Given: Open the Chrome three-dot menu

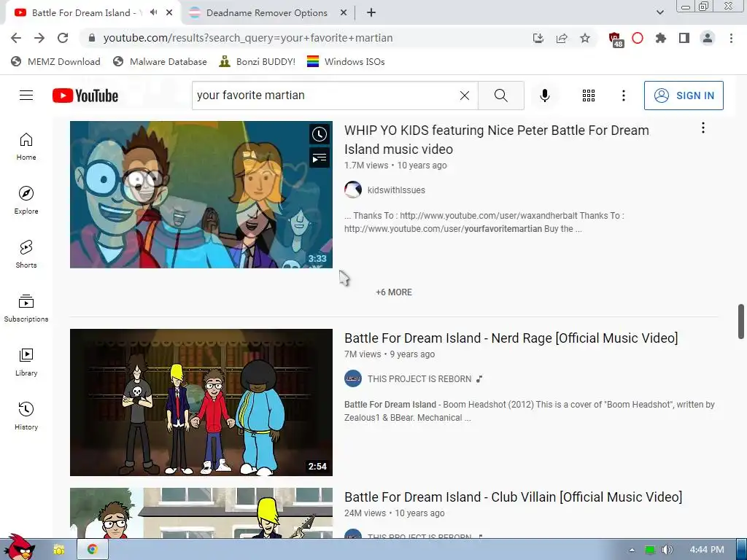Looking at the screenshot, I should [731, 38].
